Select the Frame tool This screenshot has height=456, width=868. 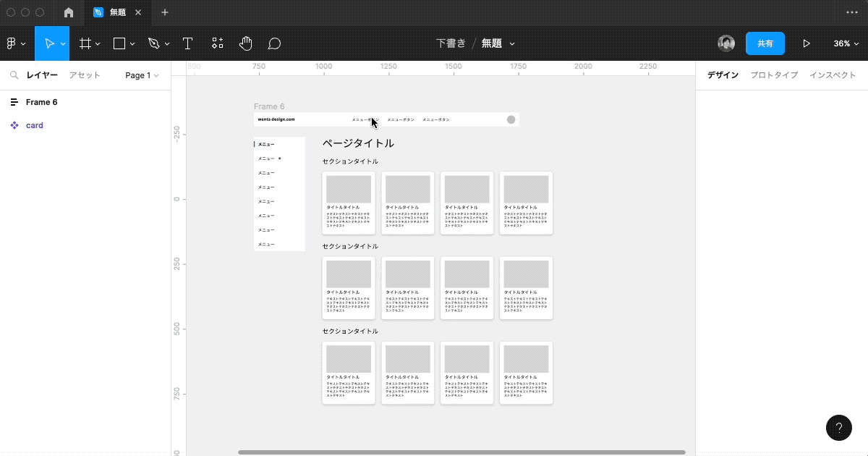[x=84, y=43]
